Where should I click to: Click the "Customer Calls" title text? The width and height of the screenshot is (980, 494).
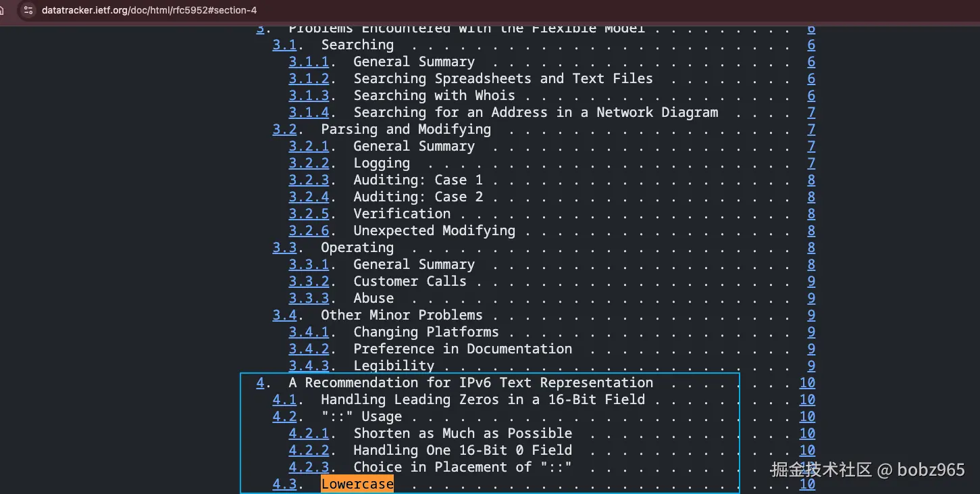pos(410,282)
